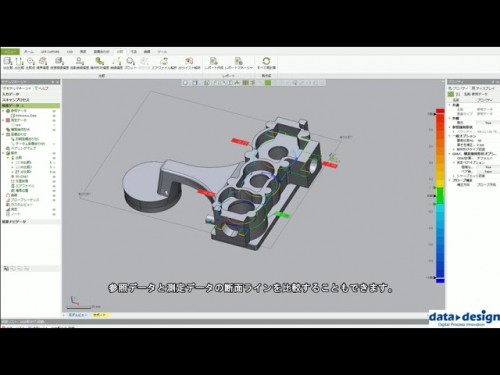This screenshot has width=500, height=375.
Task: Launch the 幾何形状偏差 tool
Action: click(x=99, y=63)
